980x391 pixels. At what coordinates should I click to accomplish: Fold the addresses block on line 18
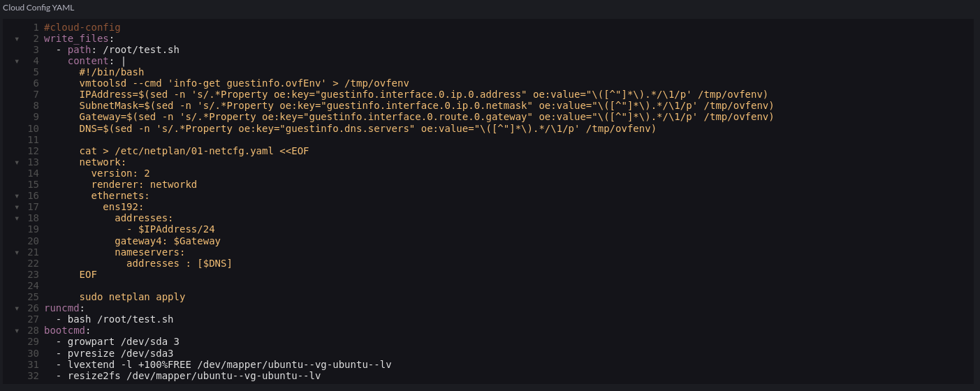pos(17,219)
